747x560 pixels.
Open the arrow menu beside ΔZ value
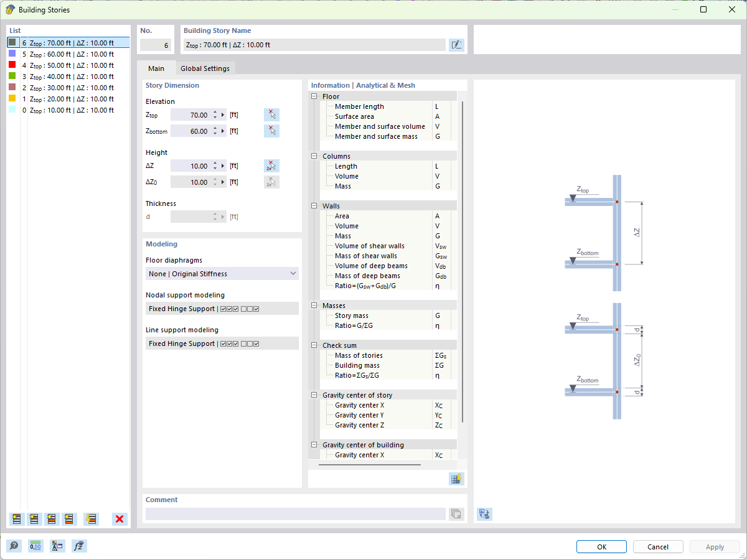tap(223, 166)
